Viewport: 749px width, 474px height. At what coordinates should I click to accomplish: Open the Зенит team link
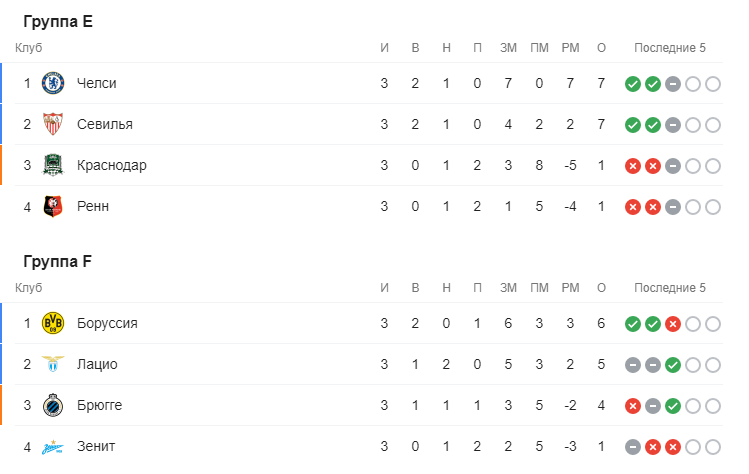(x=96, y=446)
